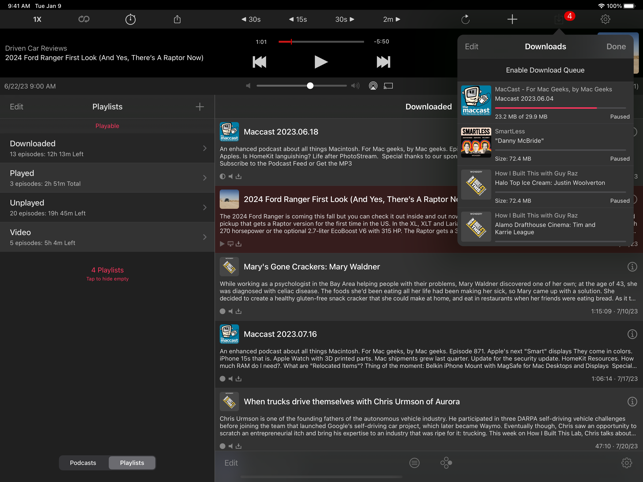643x482 pixels.
Task: Adjust the volume slider
Action: (x=301, y=86)
